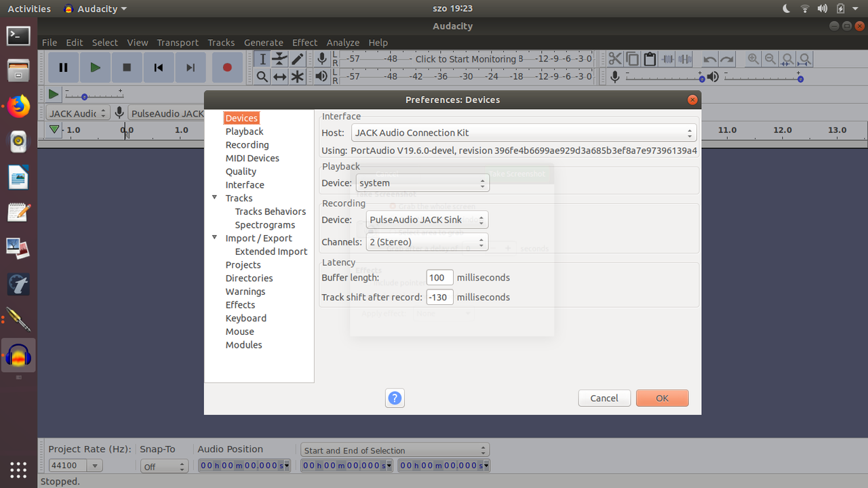868x488 pixels.
Task: Click the recording meter microphone icon
Action: coord(322,59)
